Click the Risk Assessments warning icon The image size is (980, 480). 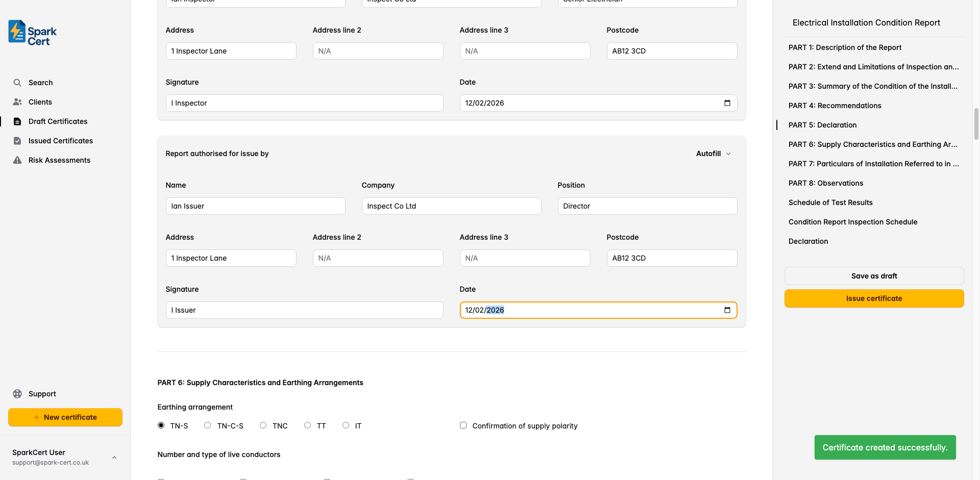(x=17, y=160)
